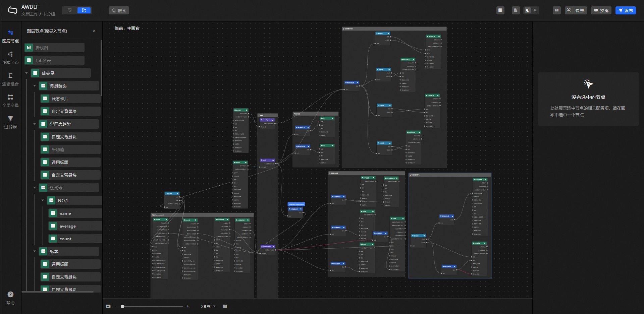Select the 折线图 line chart layer
This screenshot has width=644, height=314.
(54, 48)
